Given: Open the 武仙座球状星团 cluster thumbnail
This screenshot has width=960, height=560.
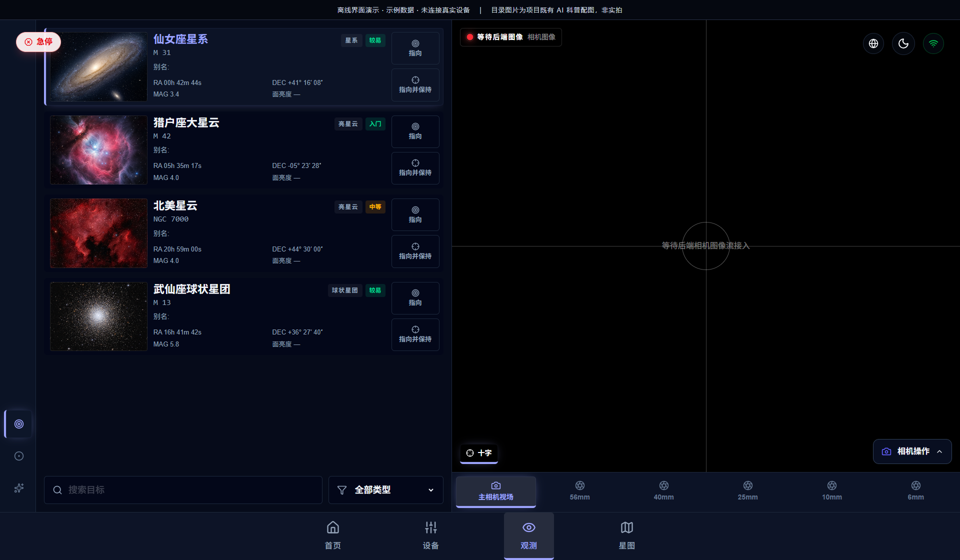Looking at the screenshot, I should pyautogui.click(x=98, y=316).
